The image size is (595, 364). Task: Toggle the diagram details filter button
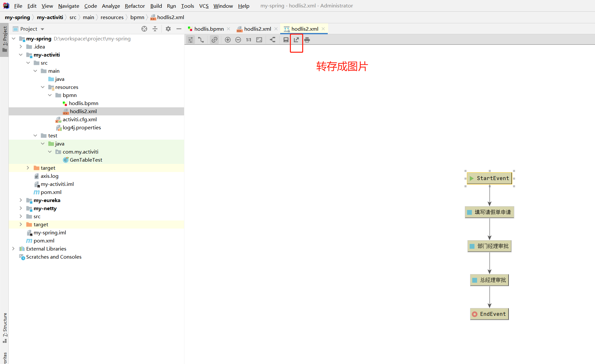[x=190, y=39]
